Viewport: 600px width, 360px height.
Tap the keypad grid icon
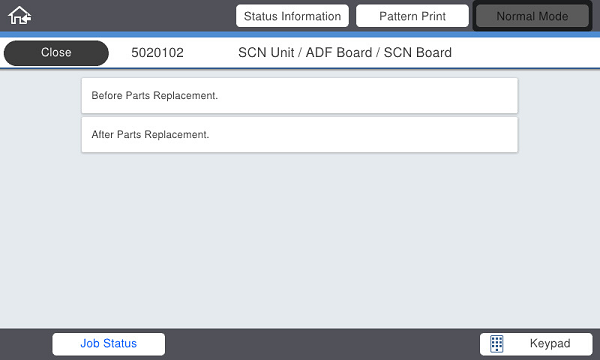(497, 344)
